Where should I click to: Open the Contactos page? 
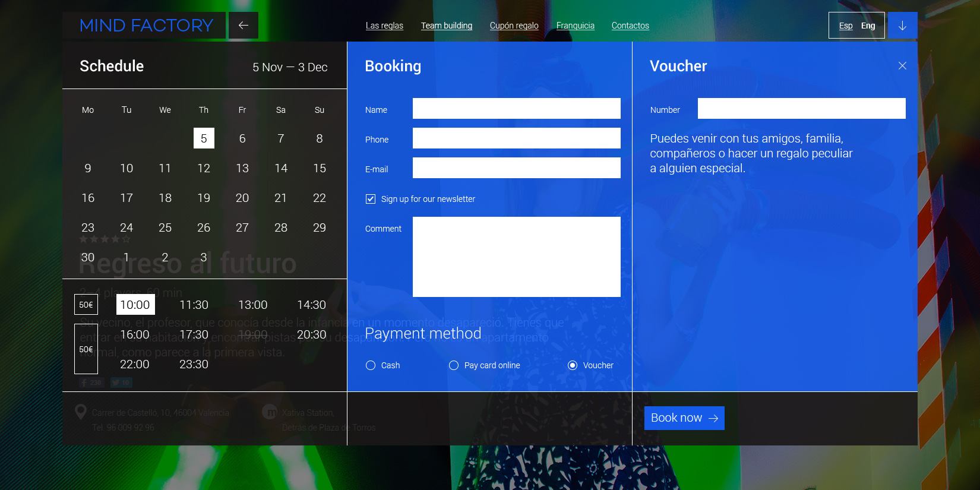pyautogui.click(x=630, y=26)
